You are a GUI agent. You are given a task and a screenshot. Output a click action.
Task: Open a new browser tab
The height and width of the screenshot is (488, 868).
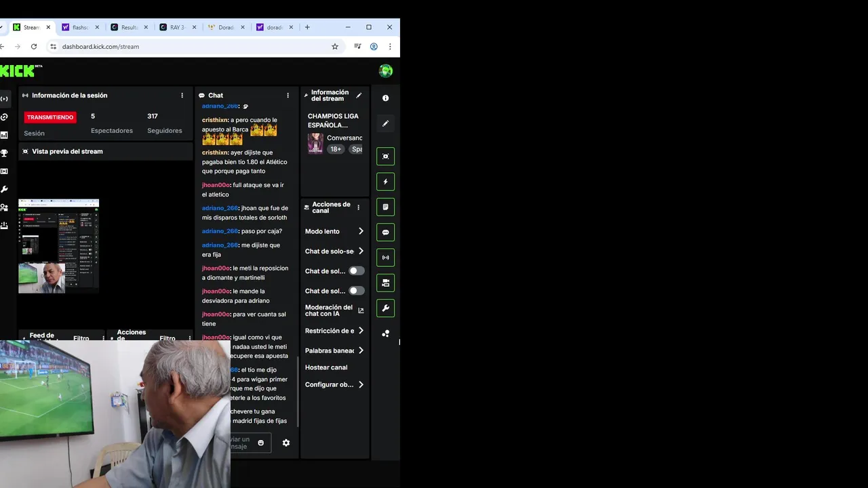tap(307, 27)
